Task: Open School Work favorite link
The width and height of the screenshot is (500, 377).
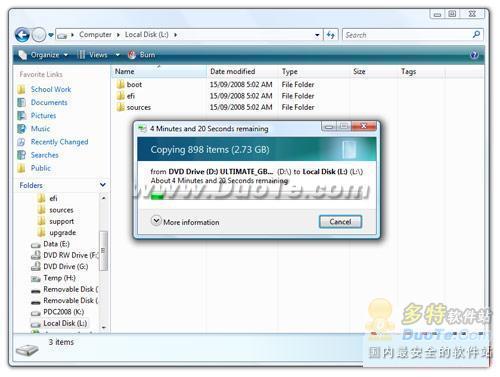Action: (51, 89)
